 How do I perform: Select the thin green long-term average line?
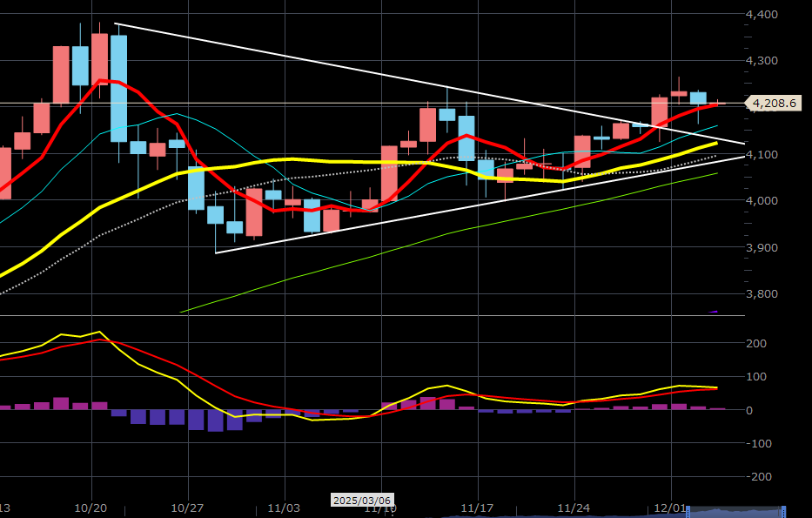348,267
